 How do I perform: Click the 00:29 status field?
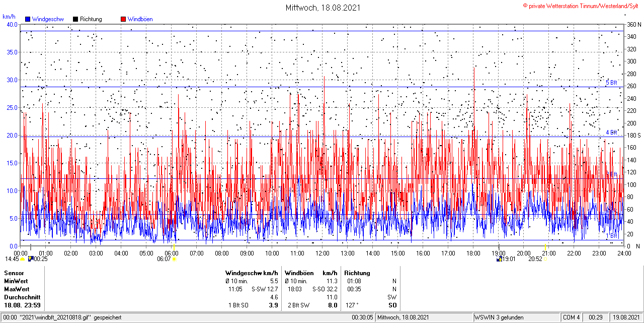pos(596,317)
